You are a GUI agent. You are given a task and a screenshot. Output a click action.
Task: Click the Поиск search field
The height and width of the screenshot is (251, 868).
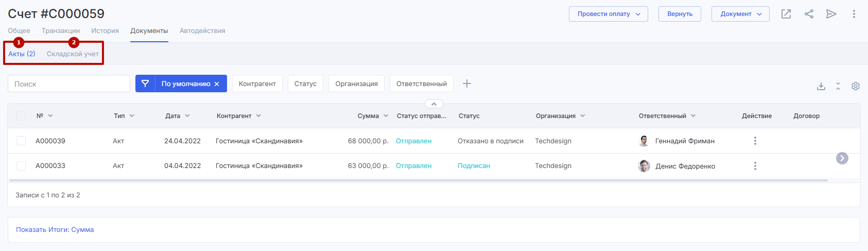pyautogui.click(x=69, y=83)
